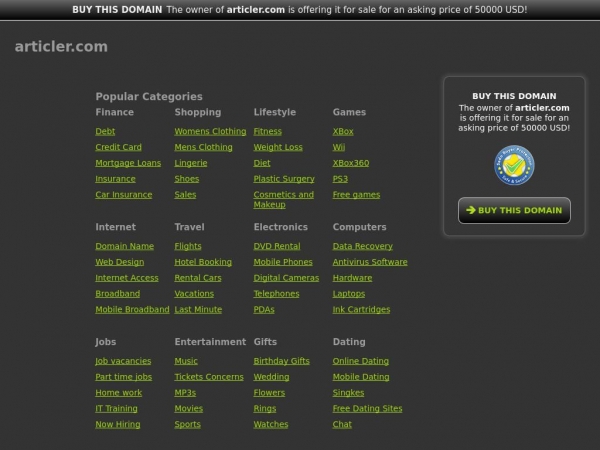
Task: Open the Chat link under Dating
Action: [342, 424]
